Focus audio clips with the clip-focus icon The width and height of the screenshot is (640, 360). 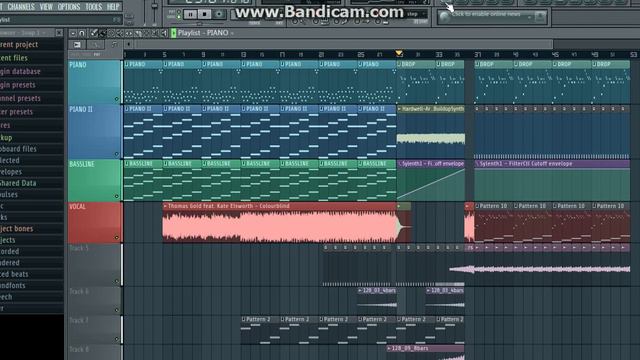(77, 44)
